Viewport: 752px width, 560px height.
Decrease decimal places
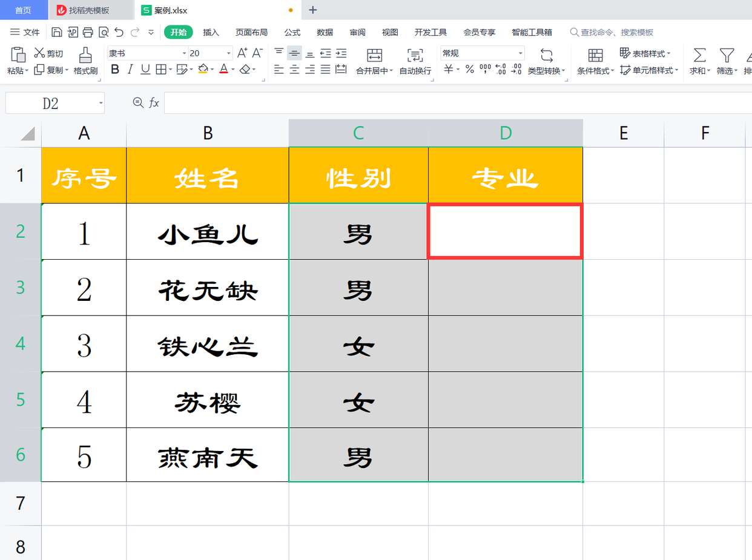(516, 70)
